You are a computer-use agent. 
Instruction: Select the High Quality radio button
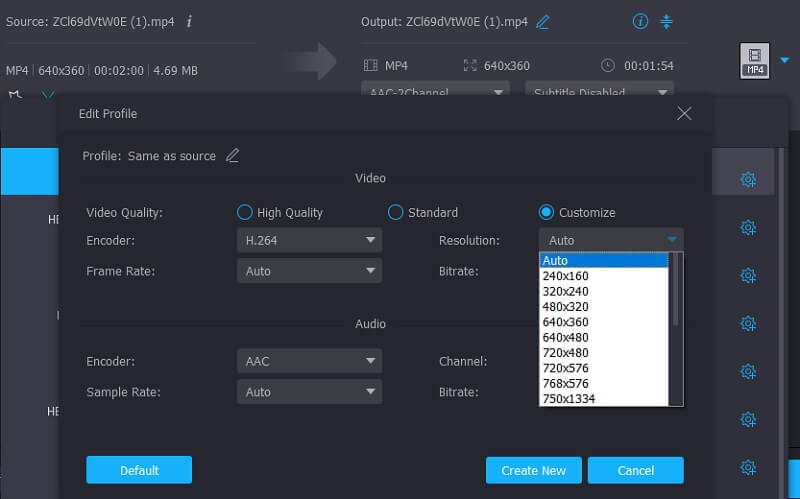pos(244,212)
